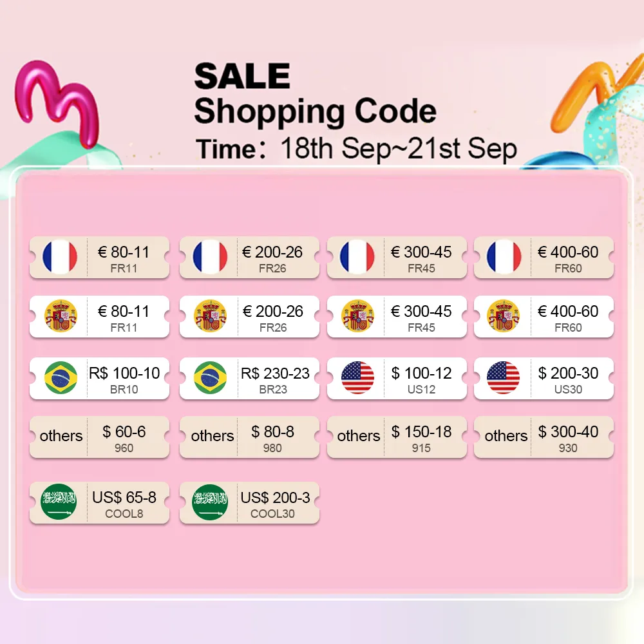This screenshot has width=644, height=644.
Task: Click the SALE heading text
Action: (242, 77)
